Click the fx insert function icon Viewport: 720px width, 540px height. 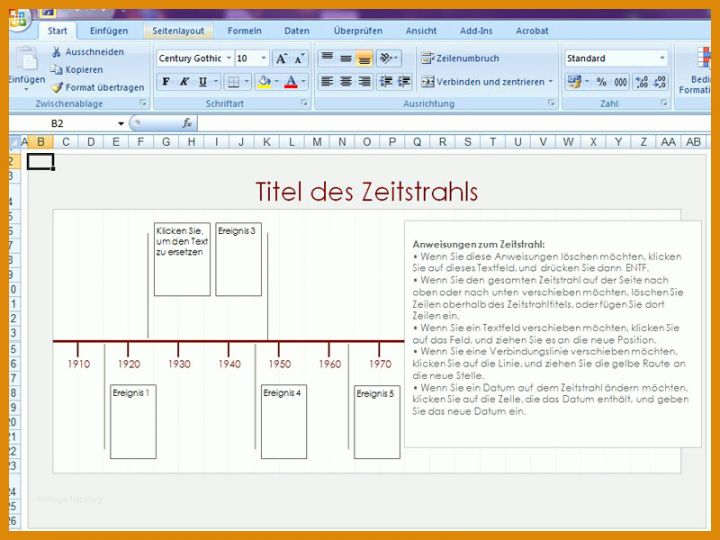pos(187,123)
